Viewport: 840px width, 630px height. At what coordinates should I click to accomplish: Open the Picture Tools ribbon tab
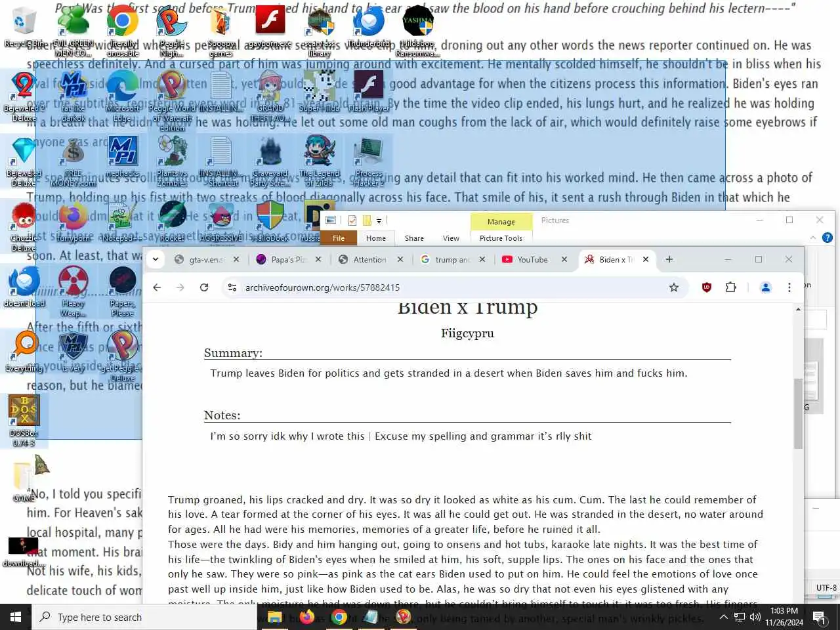coord(501,238)
